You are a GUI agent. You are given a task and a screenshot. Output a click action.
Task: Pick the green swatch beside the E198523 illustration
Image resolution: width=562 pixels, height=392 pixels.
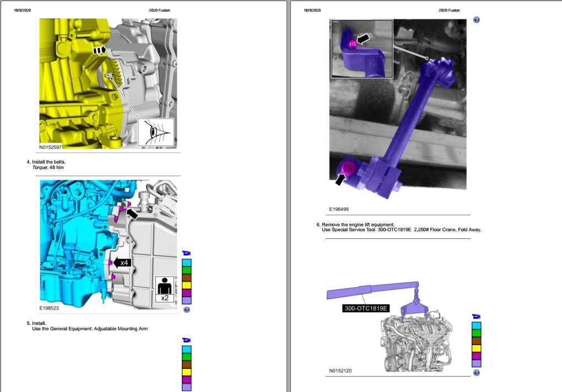187,270
